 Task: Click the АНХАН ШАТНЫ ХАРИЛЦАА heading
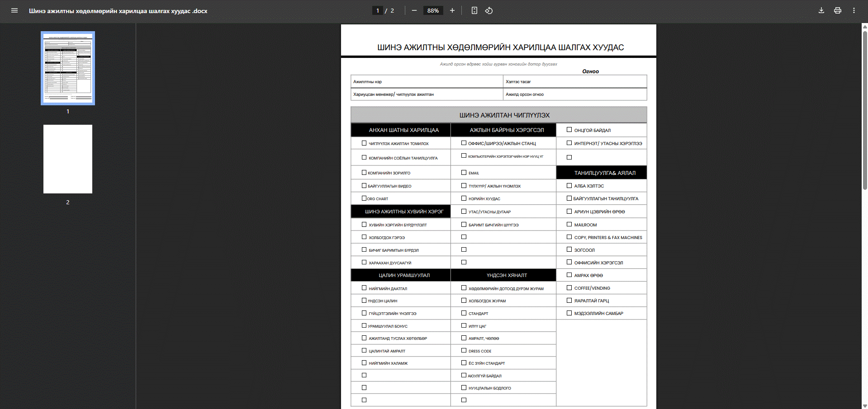(401, 130)
